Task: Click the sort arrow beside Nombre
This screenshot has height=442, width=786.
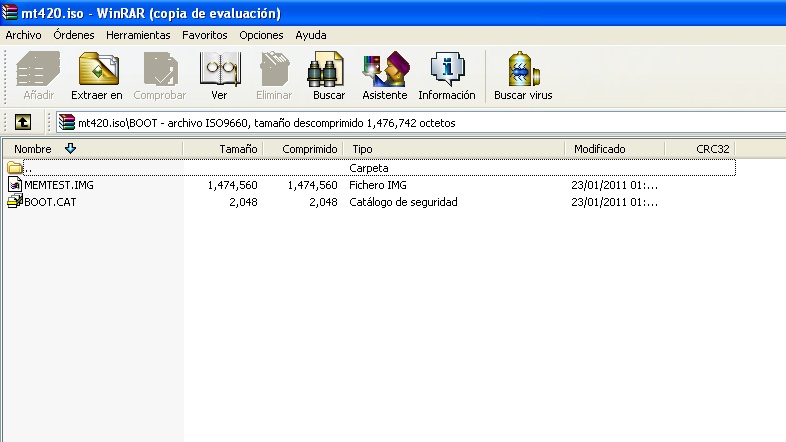Action: [70, 148]
